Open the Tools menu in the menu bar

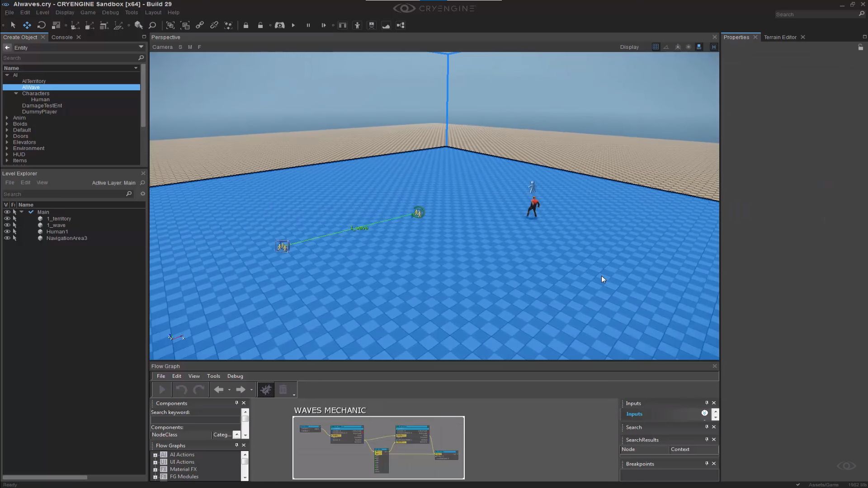click(132, 12)
